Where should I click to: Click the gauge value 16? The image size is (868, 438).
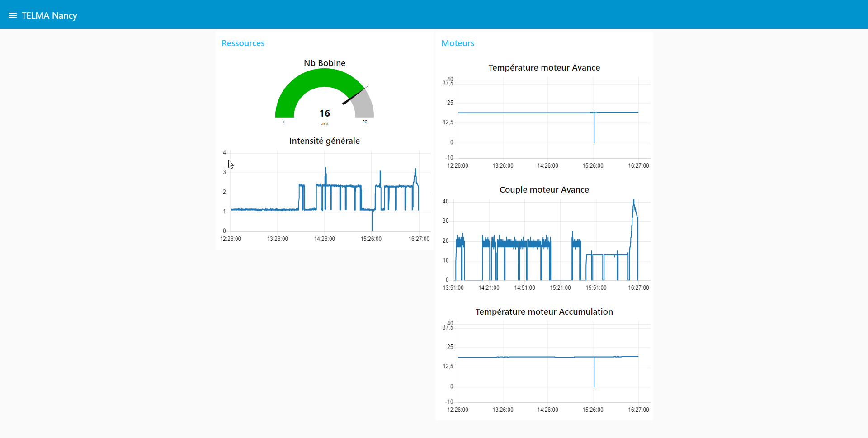coord(325,113)
